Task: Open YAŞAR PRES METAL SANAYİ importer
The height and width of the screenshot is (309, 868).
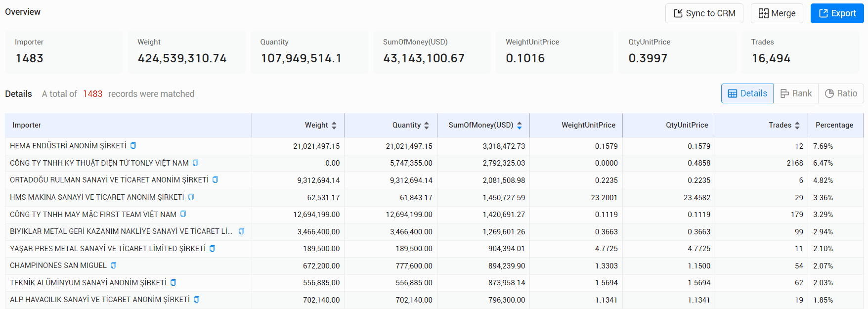Action: tap(108, 249)
